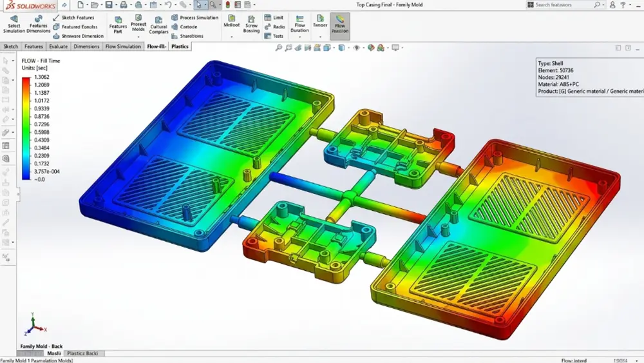Click the Melloot icon
The image size is (644, 363).
232,21
